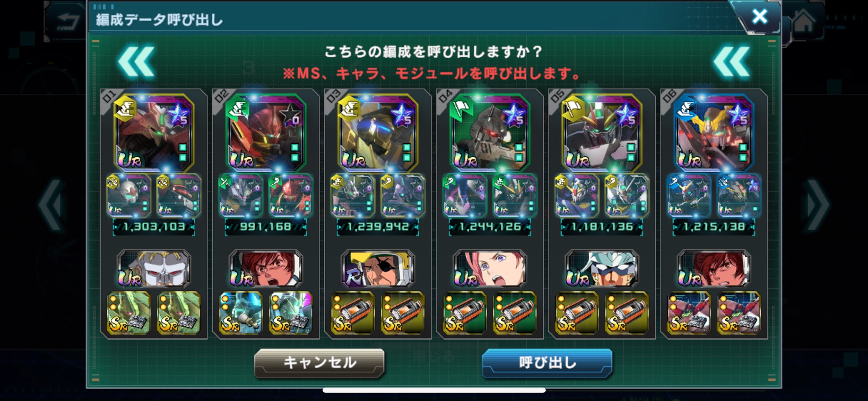Screen dimensions: 868x401
Task: Select slot 01 red UR mobile suit
Action: pos(154,132)
